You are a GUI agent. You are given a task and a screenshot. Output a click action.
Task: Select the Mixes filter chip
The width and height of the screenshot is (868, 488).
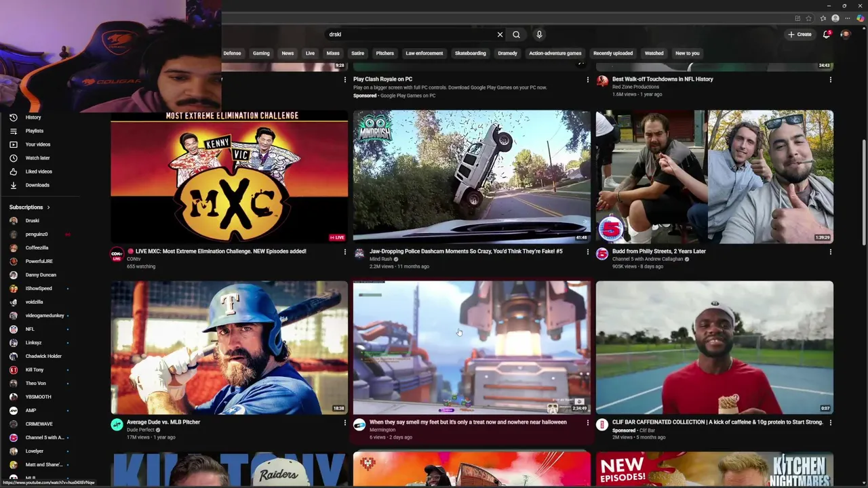[x=332, y=53]
